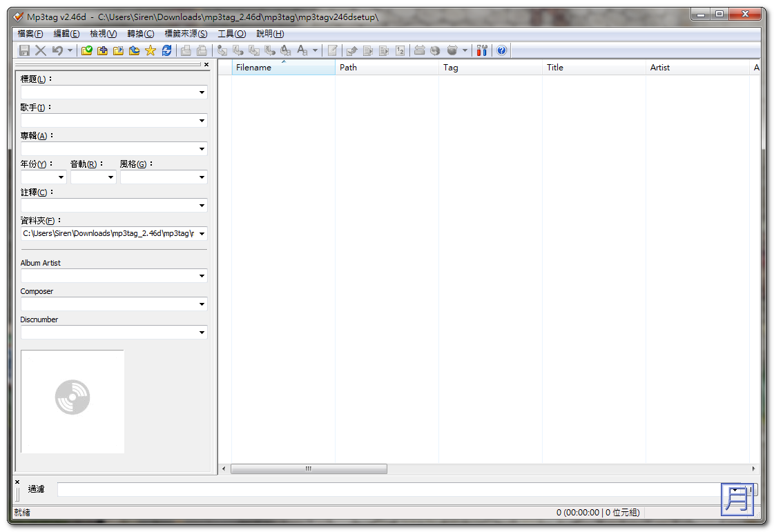Click the Favorites star icon
The width and height of the screenshot is (774, 532).
point(150,50)
